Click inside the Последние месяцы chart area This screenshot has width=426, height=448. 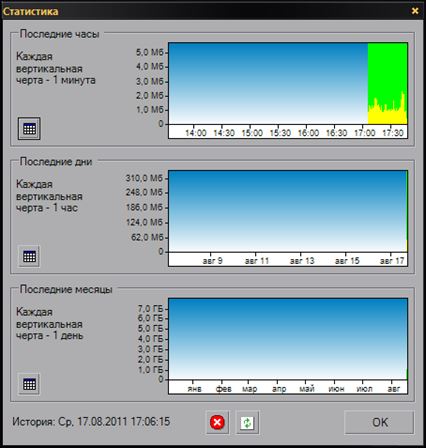click(x=287, y=339)
